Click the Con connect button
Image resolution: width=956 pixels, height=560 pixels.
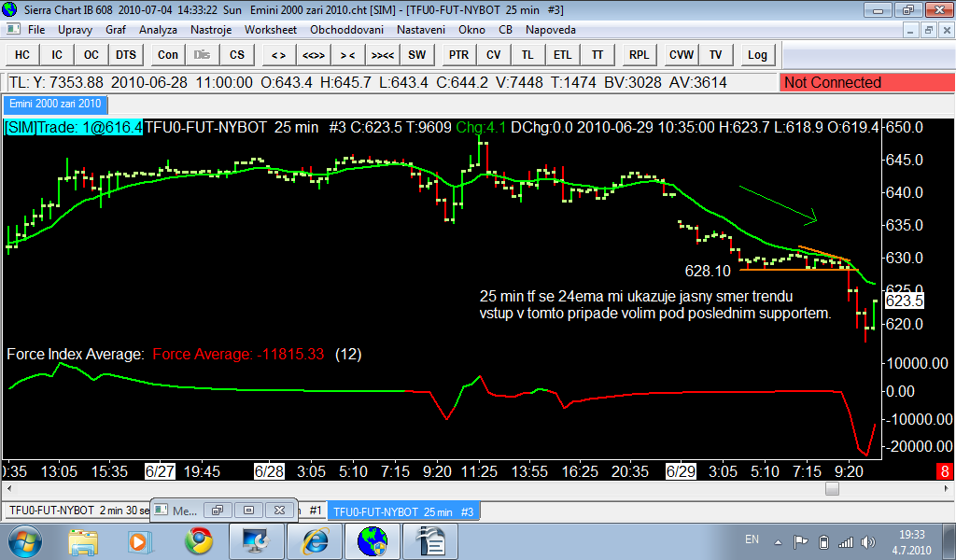point(168,55)
